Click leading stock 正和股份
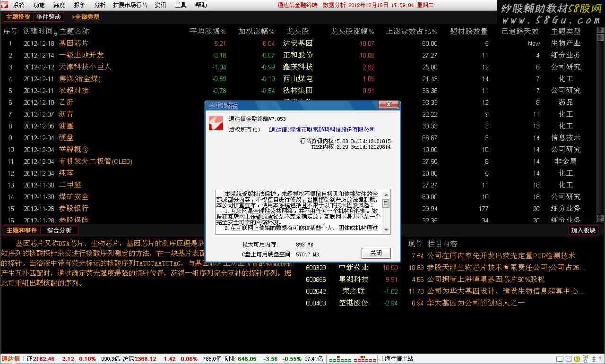Image resolution: width=605 pixels, height=364 pixels. pyautogui.click(x=298, y=55)
